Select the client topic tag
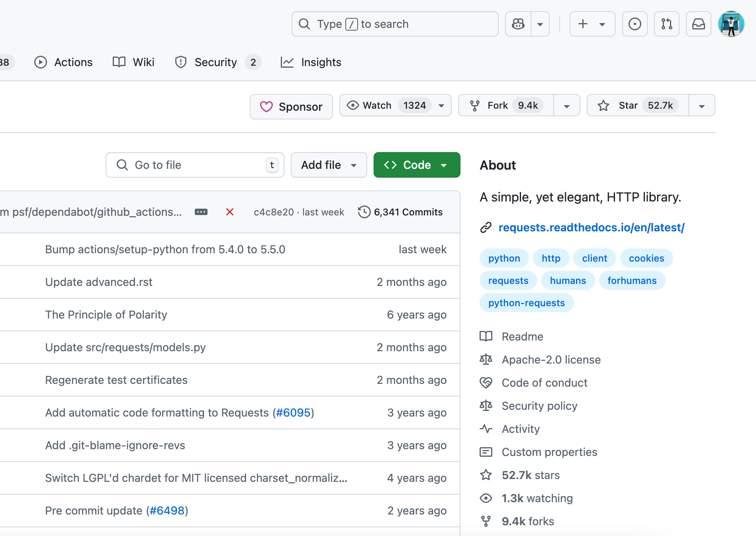756x536 pixels. pyautogui.click(x=594, y=258)
